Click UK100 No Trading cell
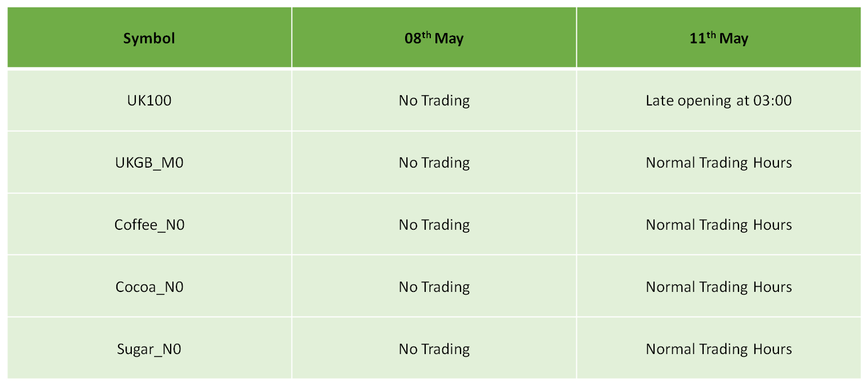The image size is (868, 386). point(434,100)
